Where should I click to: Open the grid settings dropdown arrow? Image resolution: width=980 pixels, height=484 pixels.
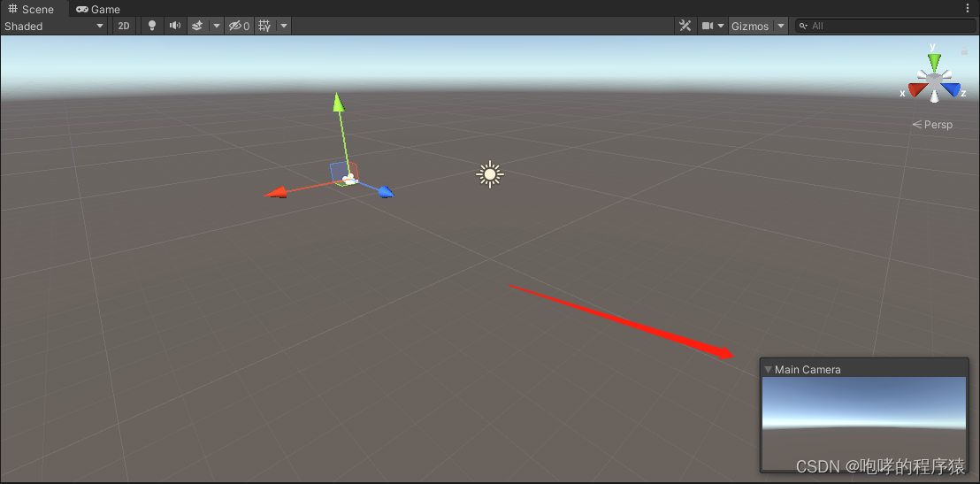[x=284, y=26]
